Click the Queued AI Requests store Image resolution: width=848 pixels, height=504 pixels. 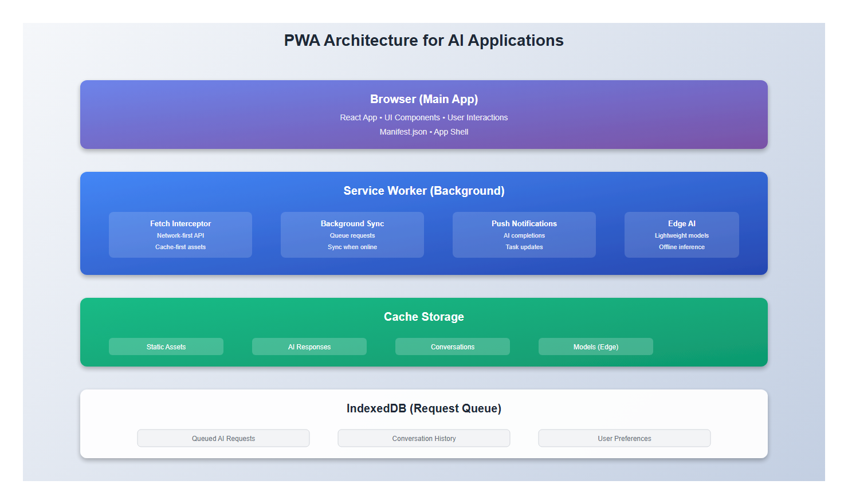point(223,438)
